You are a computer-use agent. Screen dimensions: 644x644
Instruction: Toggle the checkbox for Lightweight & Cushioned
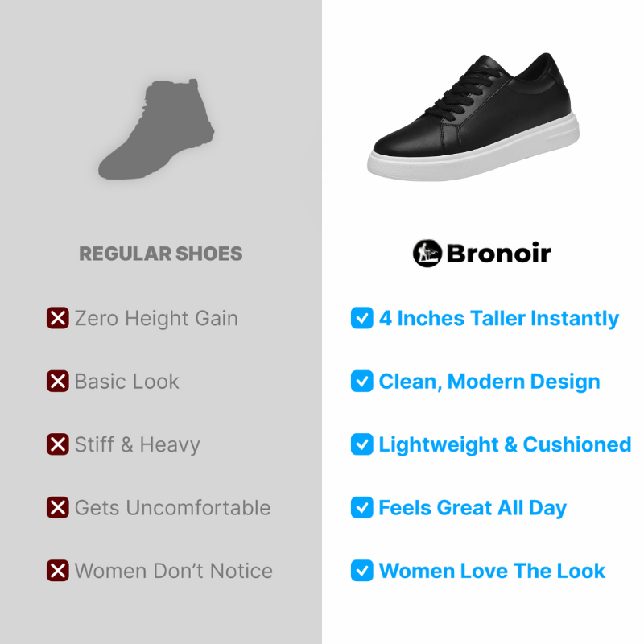tap(361, 444)
